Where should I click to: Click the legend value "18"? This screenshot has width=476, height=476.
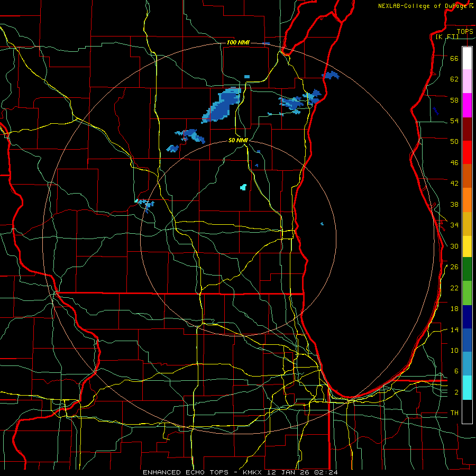pos(454,309)
